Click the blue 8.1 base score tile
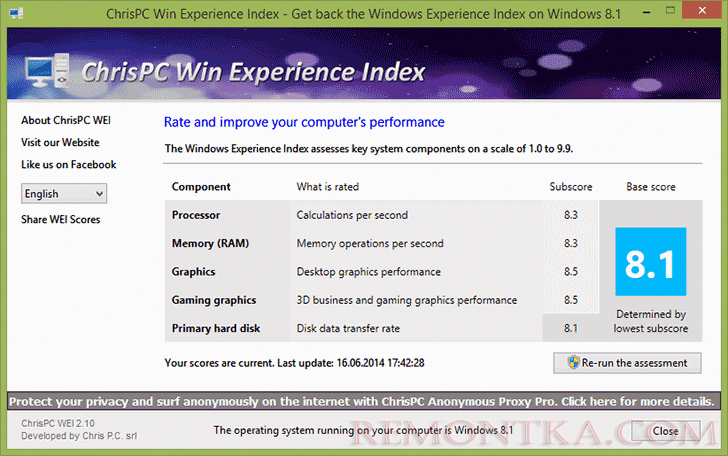The width and height of the screenshot is (728, 456). (650, 263)
